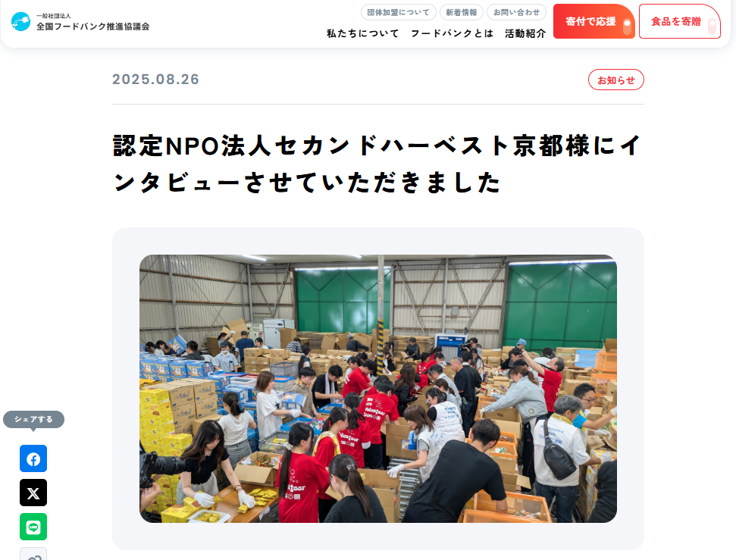Click the シェアする label bubble

(33, 420)
